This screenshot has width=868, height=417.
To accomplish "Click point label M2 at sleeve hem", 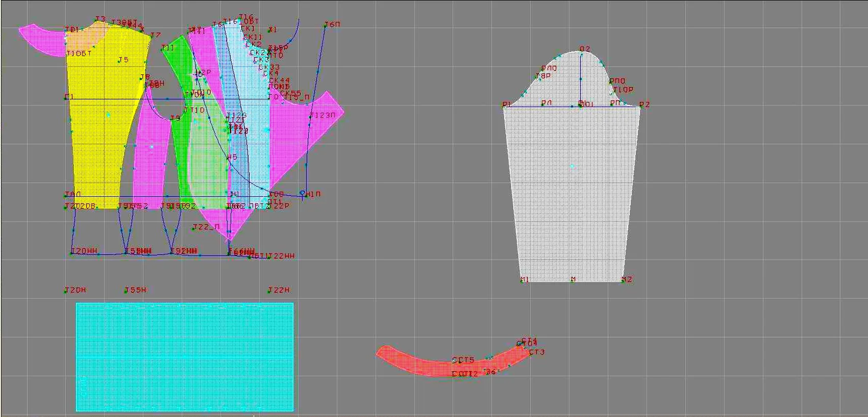I will 627,279.
